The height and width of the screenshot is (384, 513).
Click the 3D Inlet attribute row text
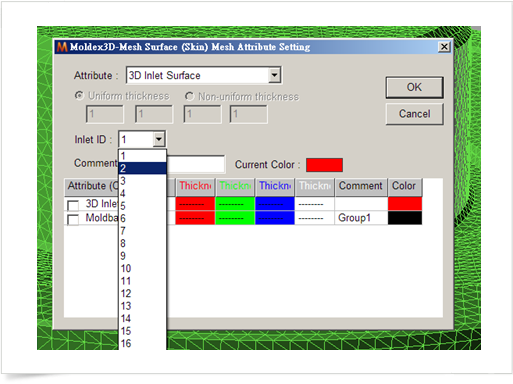coord(102,203)
